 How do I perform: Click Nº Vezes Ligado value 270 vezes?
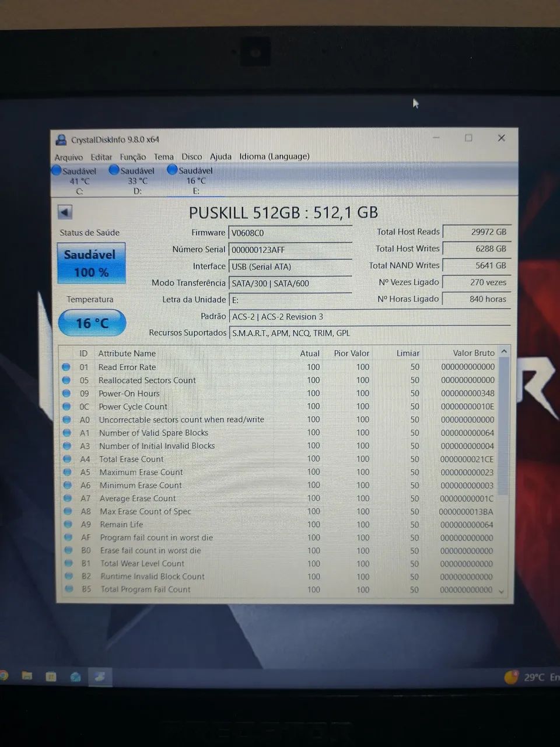(x=477, y=282)
